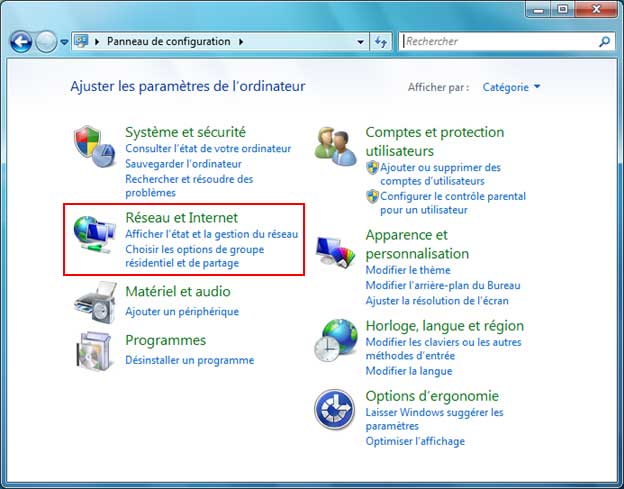Click Modifier la langue link
This screenshot has height=489, width=624.
pos(409,371)
